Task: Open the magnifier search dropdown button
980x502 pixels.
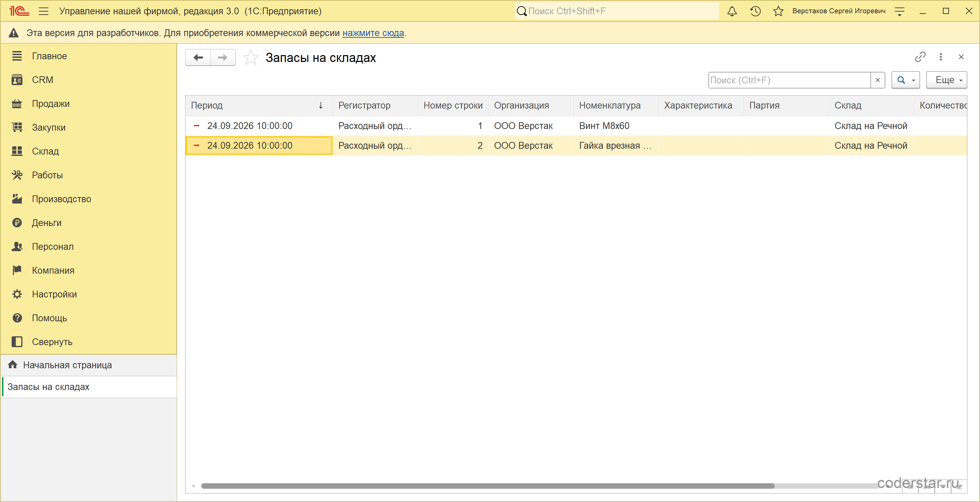Action: (905, 80)
